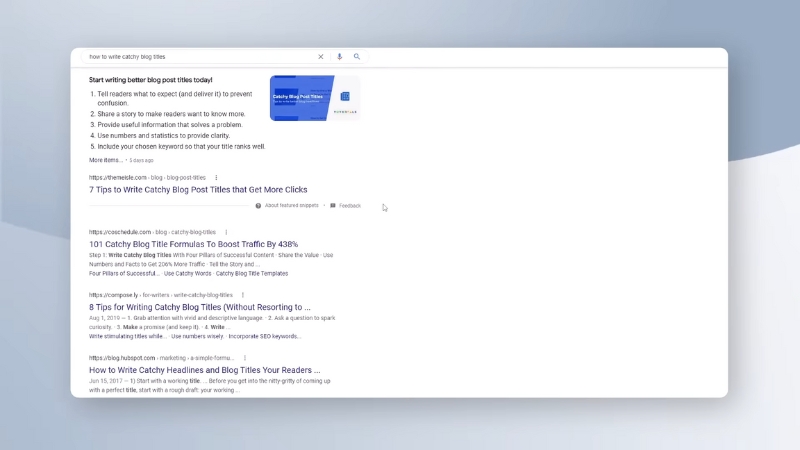Click the blog.hubspot.com breadcrumb URL

pos(161,358)
